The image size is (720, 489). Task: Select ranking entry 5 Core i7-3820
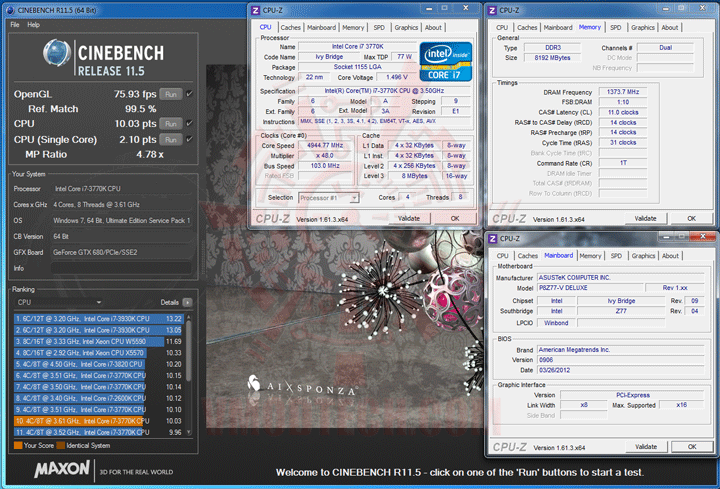99,364
